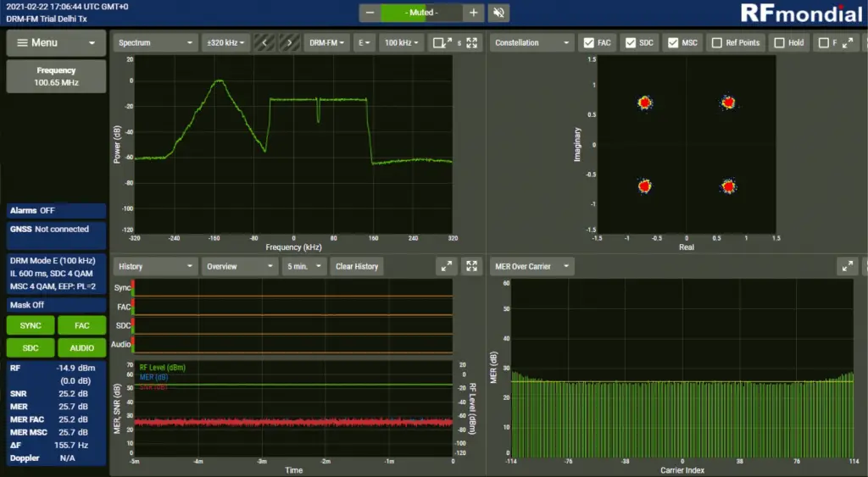The image size is (868, 477).
Task: Enable the Hold checkbox
Action: [x=777, y=42]
